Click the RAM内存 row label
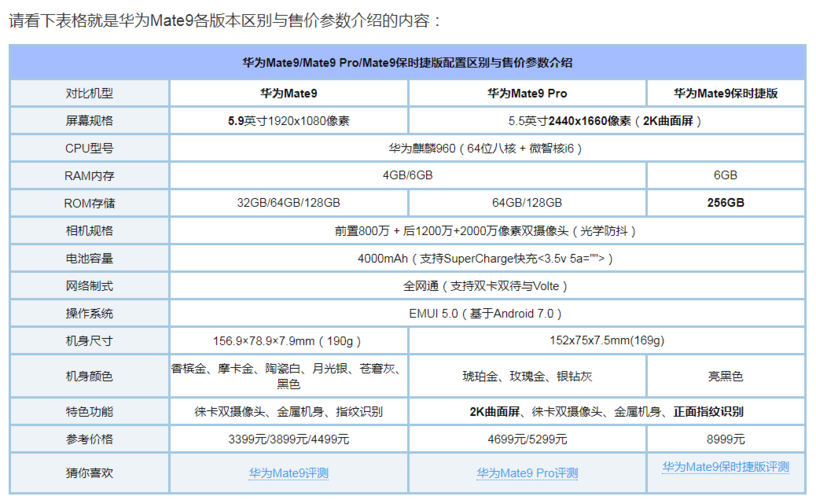 [x=90, y=176]
